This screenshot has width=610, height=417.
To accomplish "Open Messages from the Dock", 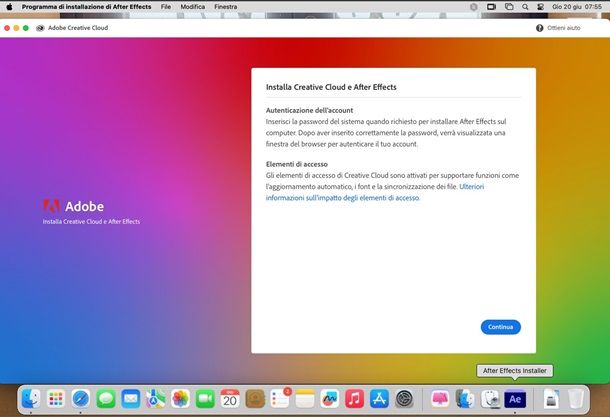I will (106, 399).
